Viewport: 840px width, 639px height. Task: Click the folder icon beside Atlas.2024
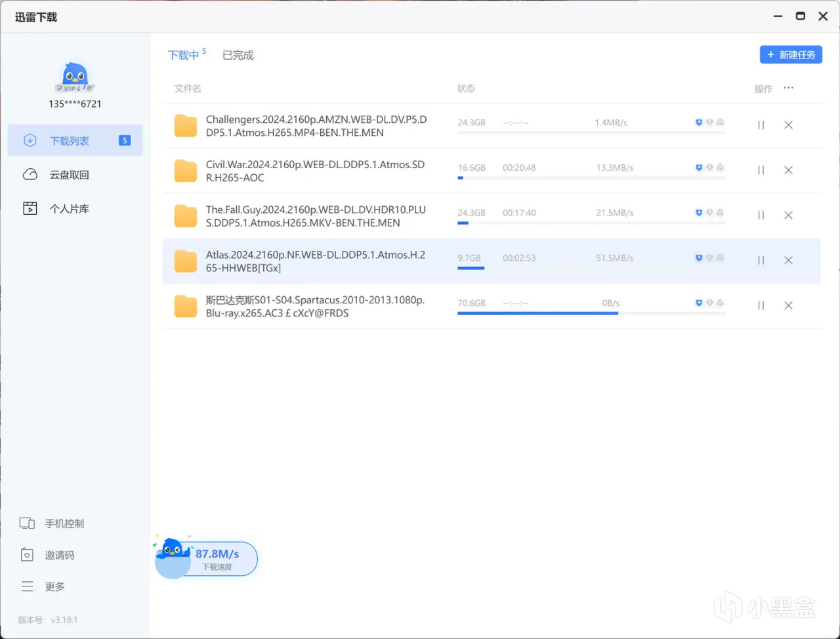[186, 261]
